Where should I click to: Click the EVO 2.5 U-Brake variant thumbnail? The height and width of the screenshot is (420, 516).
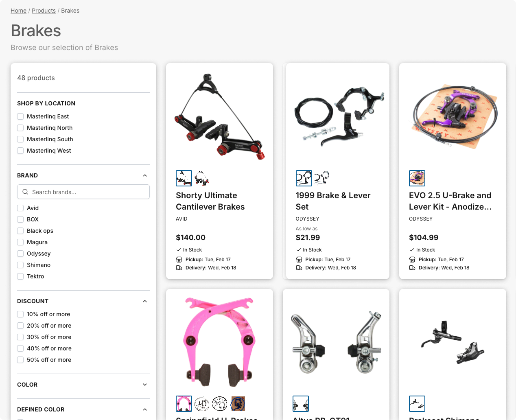417,178
